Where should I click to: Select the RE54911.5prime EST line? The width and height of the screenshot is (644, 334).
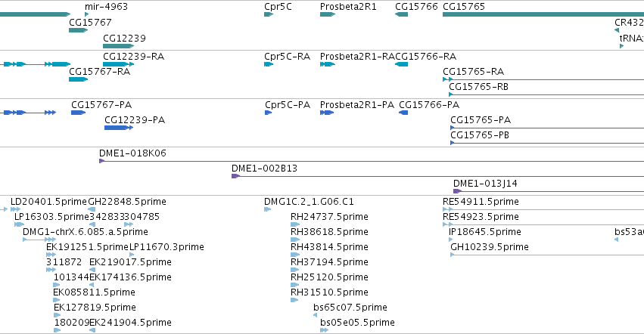click(543, 209)
